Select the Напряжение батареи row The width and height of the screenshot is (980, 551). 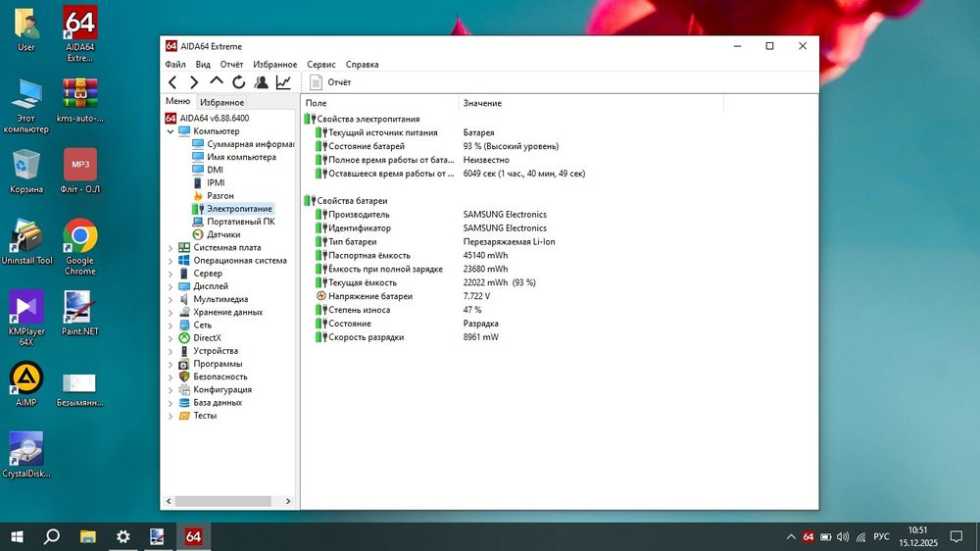(364, 296)
